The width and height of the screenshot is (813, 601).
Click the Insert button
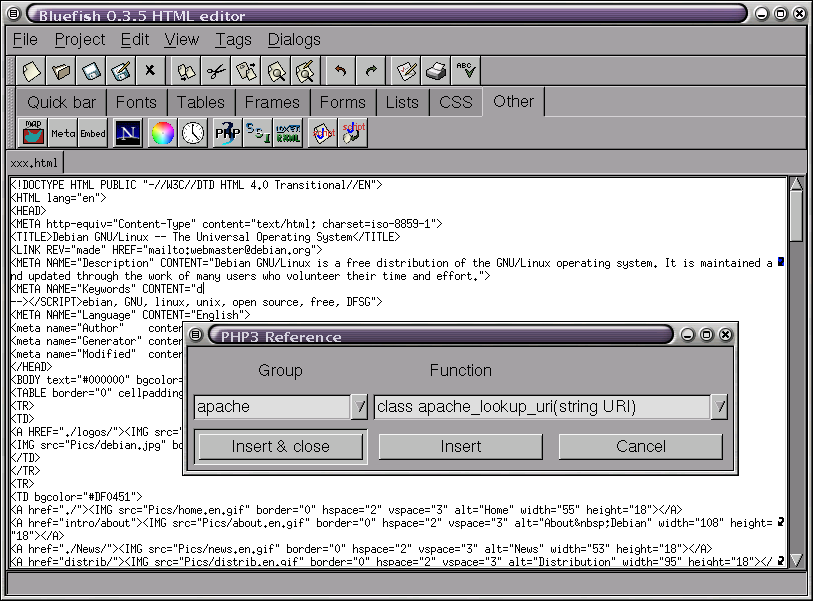point(460,446)
